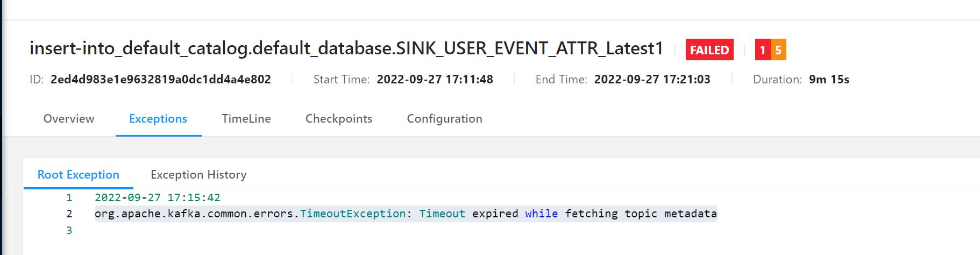Click the job ID value text

click(x=161, y=80)
